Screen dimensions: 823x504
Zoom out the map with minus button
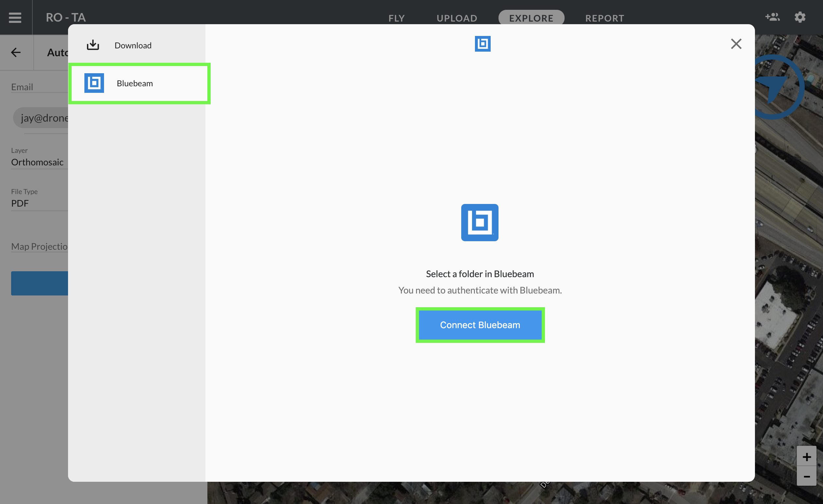[806, 476]
